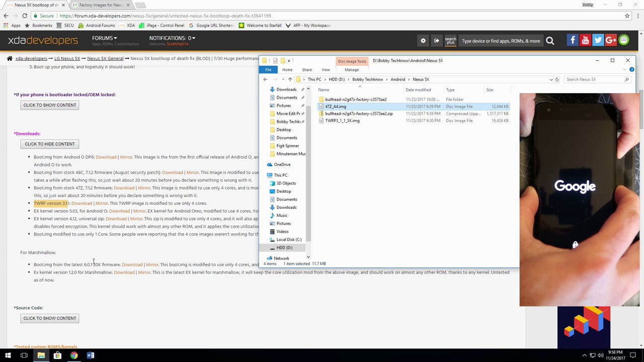Open the Chrome Apps shortcut
644x362 pixels.
coord(12,25)
